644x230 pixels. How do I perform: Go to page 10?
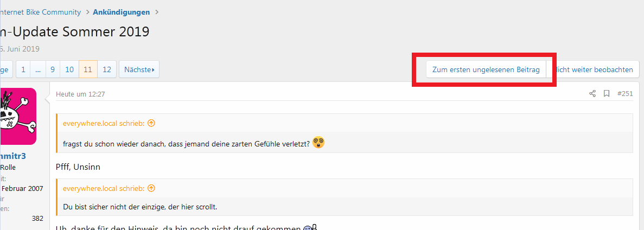coord(69,69)
